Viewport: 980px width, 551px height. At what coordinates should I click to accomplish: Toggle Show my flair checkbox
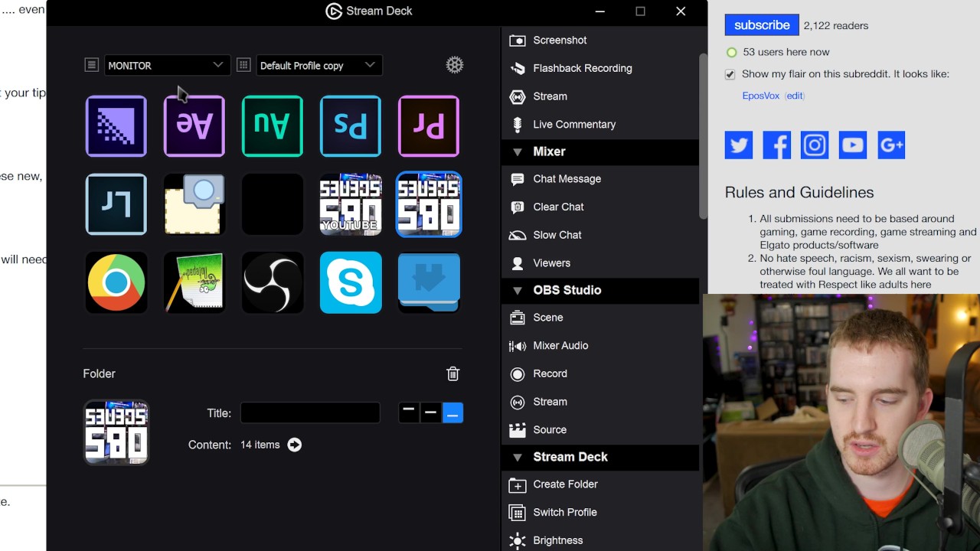(730, 74)
